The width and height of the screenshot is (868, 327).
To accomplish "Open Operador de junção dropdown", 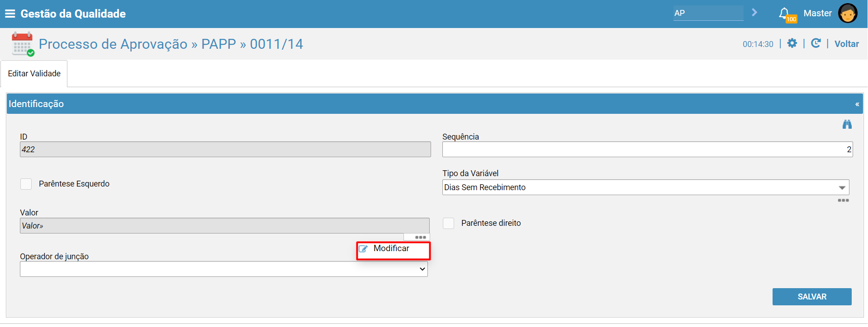I will (x=224, y=269).
